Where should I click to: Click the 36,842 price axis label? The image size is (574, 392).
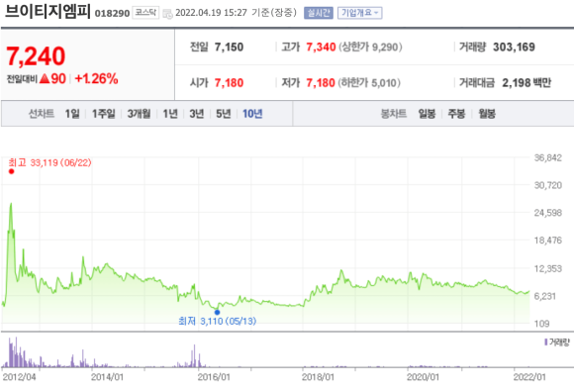[547, 158]
